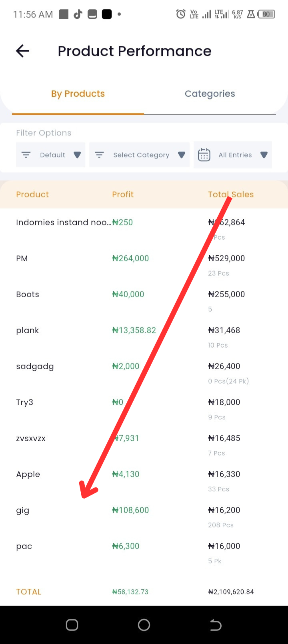Switch to the Categories tab
Viewport: 288px width, 644px height.
[210, 94]
